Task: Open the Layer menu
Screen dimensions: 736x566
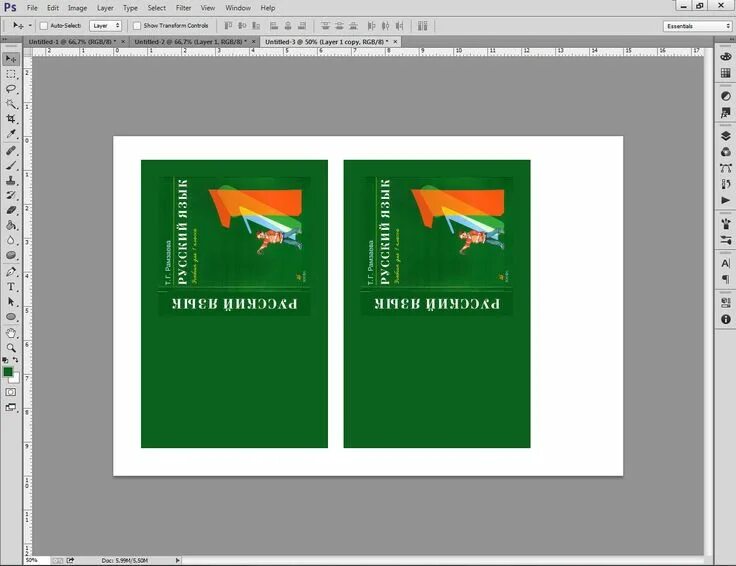Action: point(105,8)
